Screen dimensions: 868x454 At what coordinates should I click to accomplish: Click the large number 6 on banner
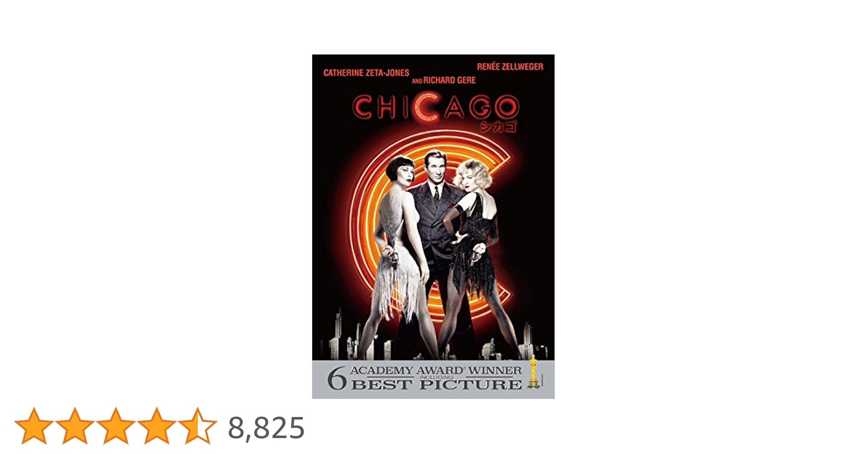(x=337, y=379)
